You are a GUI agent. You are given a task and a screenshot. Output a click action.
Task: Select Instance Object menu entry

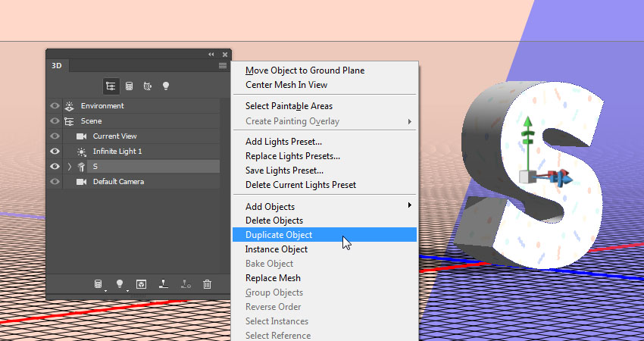(277, 249)
